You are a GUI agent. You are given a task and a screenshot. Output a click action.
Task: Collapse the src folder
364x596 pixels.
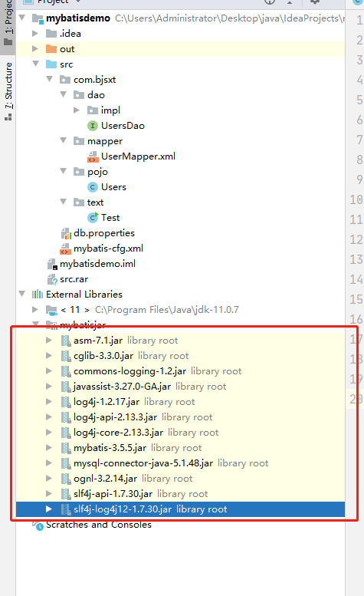click(36, 64)
